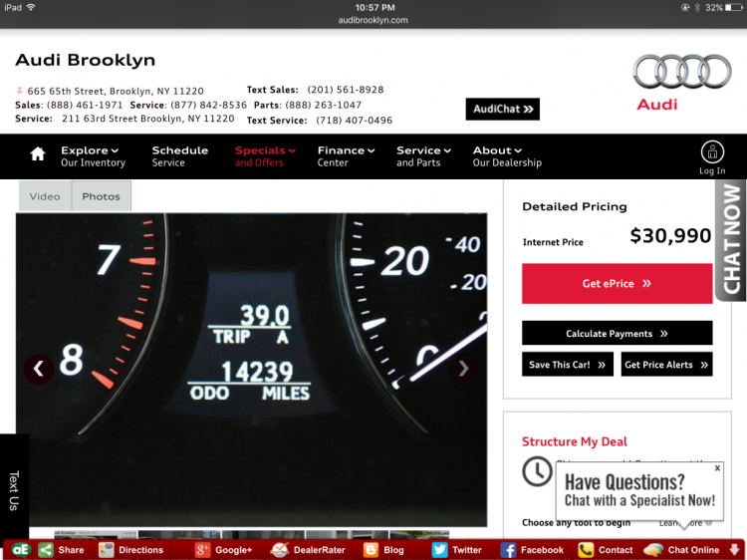This screenshot has width=747, height=560.
Task: Open Share from bottom toolbar
Action: pyautogui.click(x=61, y=550)
